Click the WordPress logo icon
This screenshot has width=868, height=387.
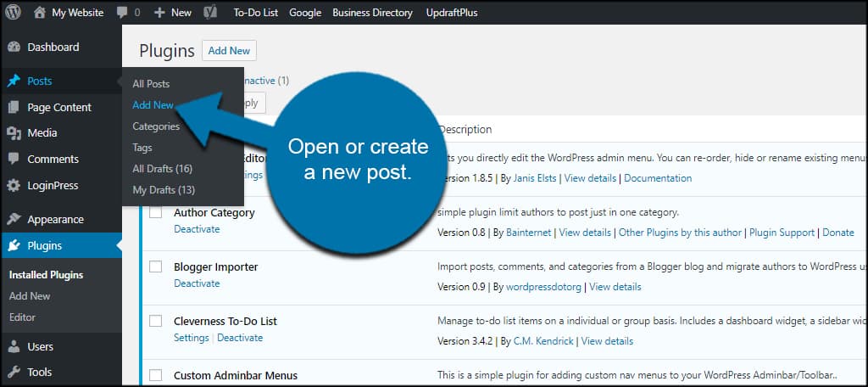14,12
